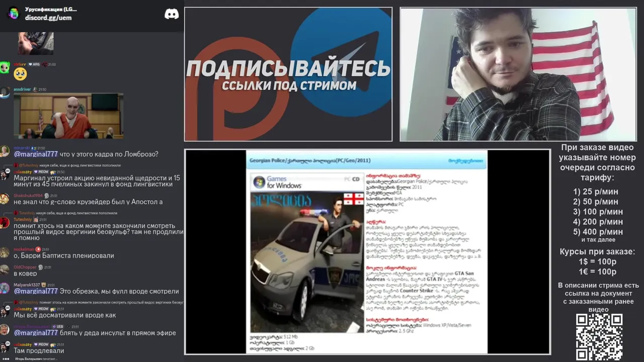644x362 pixels.
Task: Click the 3) 100 р/мин tariff line
Action: click(x=598, y=212)
